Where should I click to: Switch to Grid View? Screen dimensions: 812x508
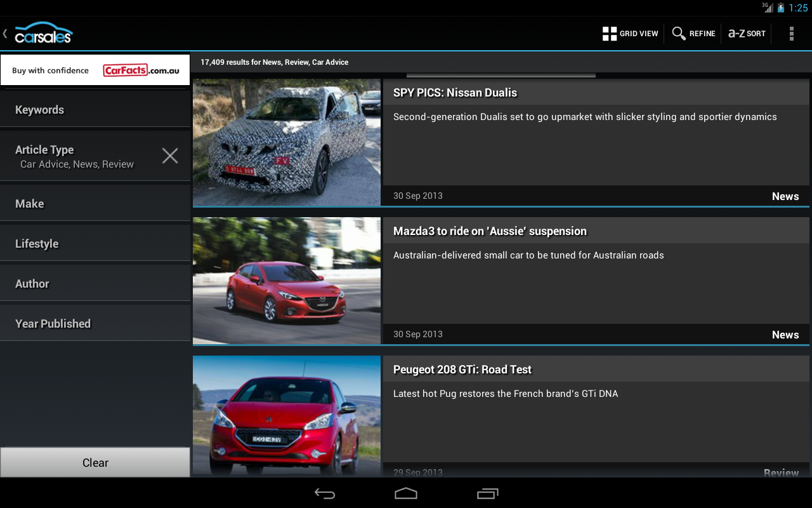(630, 33)
